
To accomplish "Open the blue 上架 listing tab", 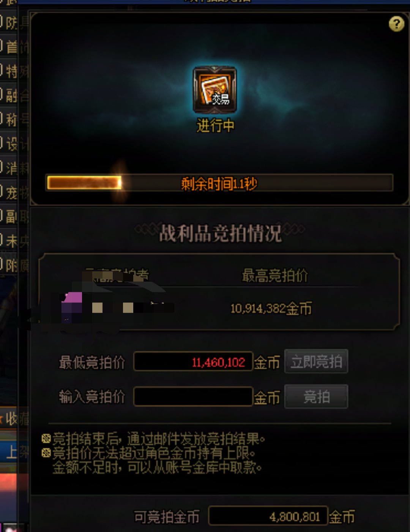I will click(14, 451).
